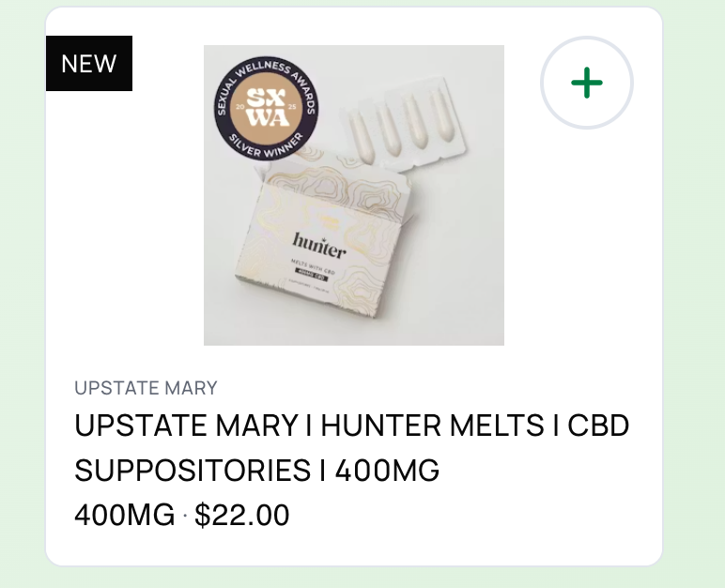
Task: Click the black NEW badge
Action: point(89,63)
